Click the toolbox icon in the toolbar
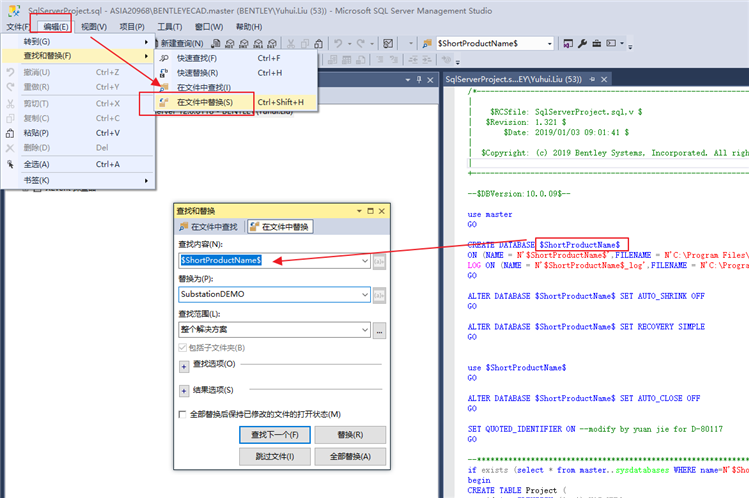This screenshot has width=749, height=498. pyautogui.click(x=597, y=43)
